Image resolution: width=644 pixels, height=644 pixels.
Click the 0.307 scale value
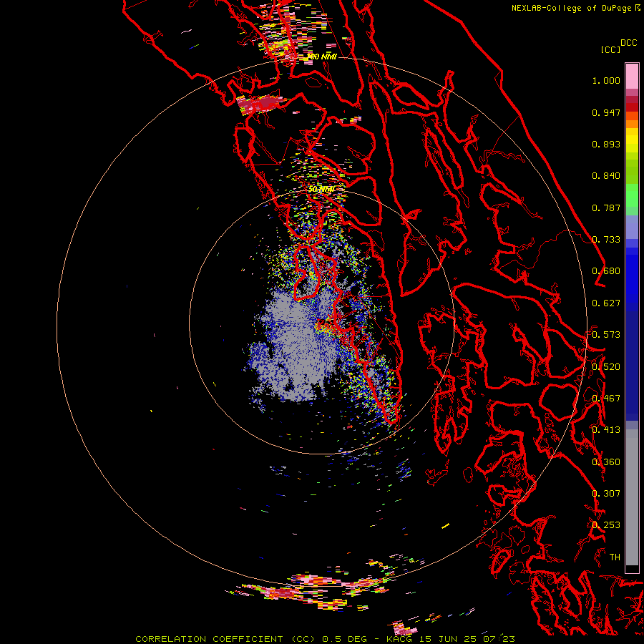click(x=606, y=494)
